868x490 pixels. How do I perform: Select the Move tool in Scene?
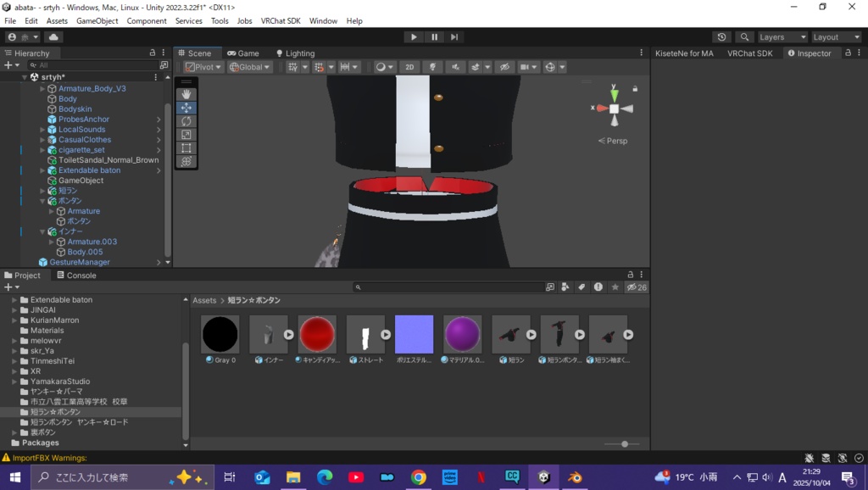click(186, 108)
